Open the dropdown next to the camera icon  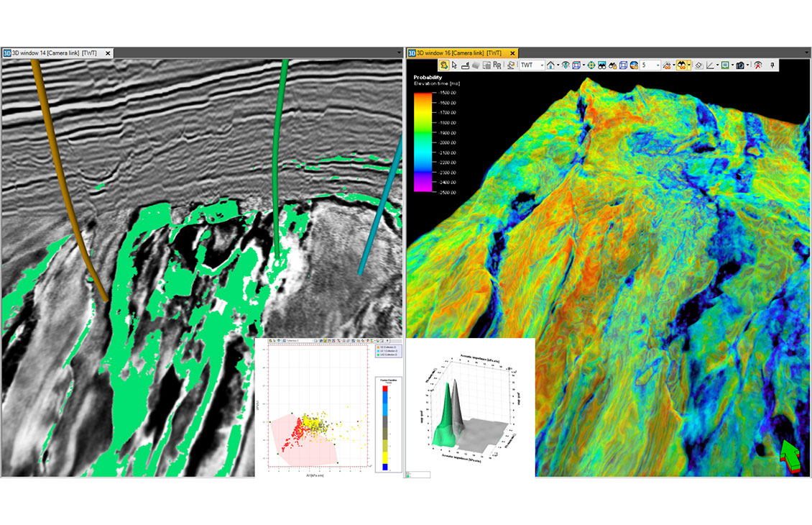click(747, 63)
